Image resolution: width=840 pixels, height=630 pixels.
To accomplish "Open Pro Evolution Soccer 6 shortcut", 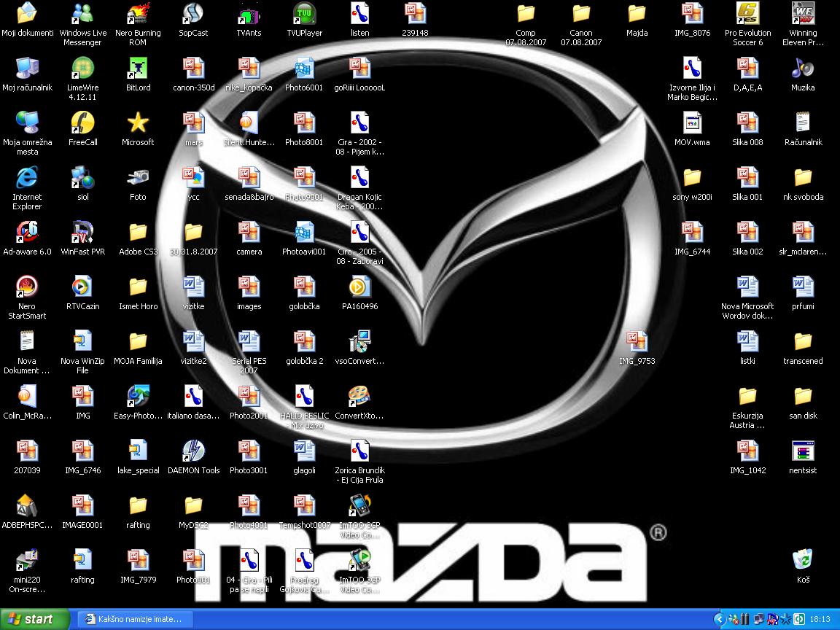I will coord(748,14).
